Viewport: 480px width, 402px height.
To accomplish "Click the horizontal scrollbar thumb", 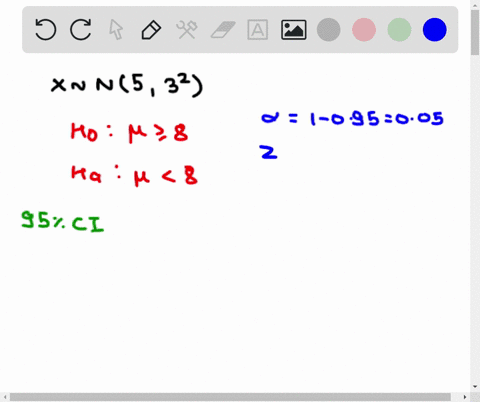I will (230, 397).
